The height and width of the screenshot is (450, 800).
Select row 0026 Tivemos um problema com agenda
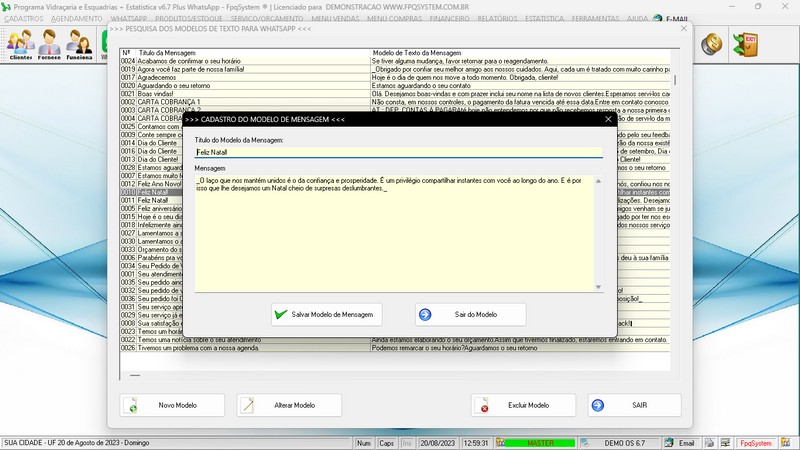[x=395, y=347]
